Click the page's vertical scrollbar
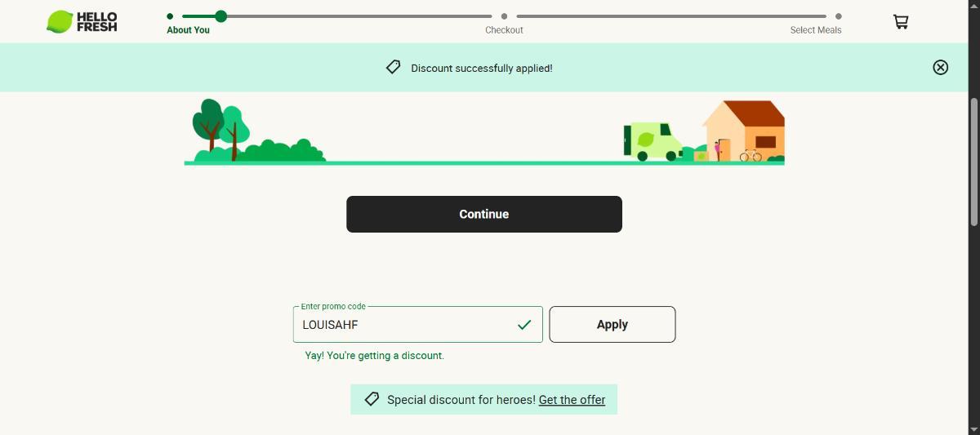 973,162
